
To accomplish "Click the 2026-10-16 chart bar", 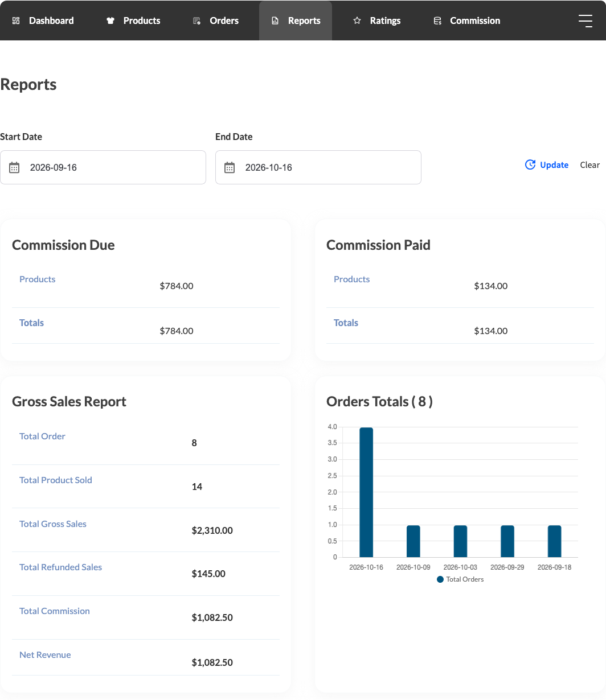I will point(366,492).
